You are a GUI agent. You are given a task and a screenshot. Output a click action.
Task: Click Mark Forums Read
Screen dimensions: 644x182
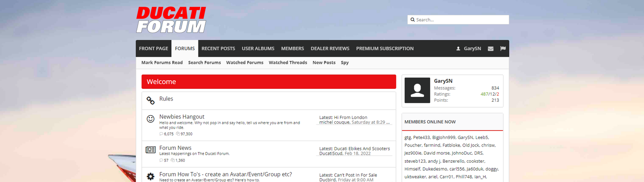coord(162,63)
